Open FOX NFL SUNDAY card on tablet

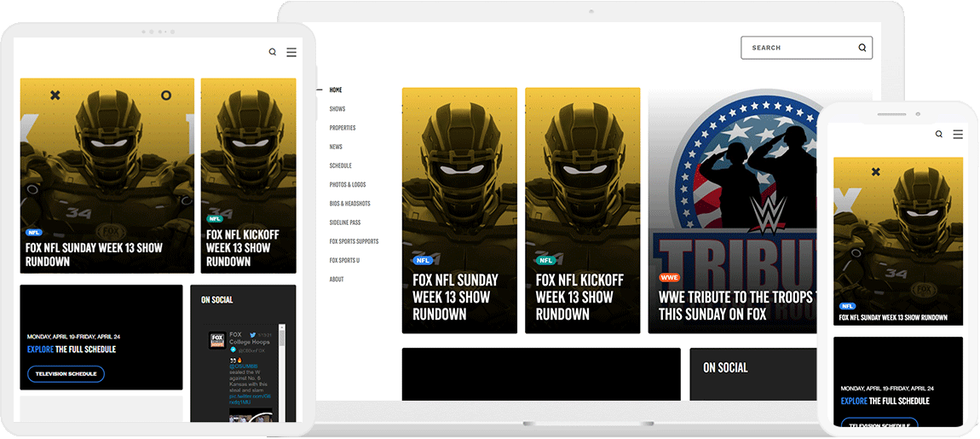[x=107, y=176]
